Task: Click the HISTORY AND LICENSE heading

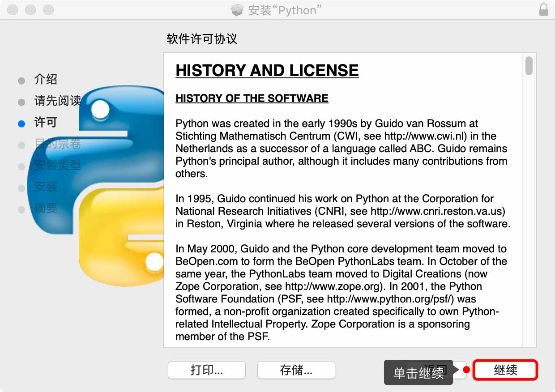Action: (x=267, y=71)
